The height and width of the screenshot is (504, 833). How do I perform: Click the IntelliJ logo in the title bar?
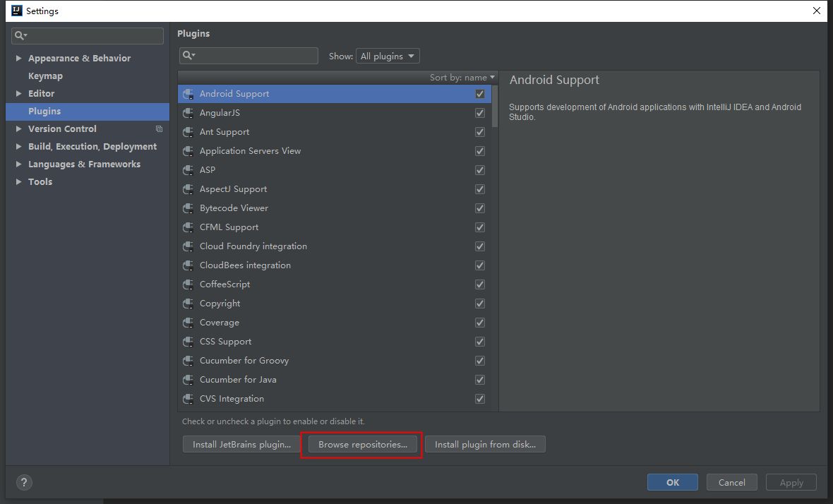(17, 11)
